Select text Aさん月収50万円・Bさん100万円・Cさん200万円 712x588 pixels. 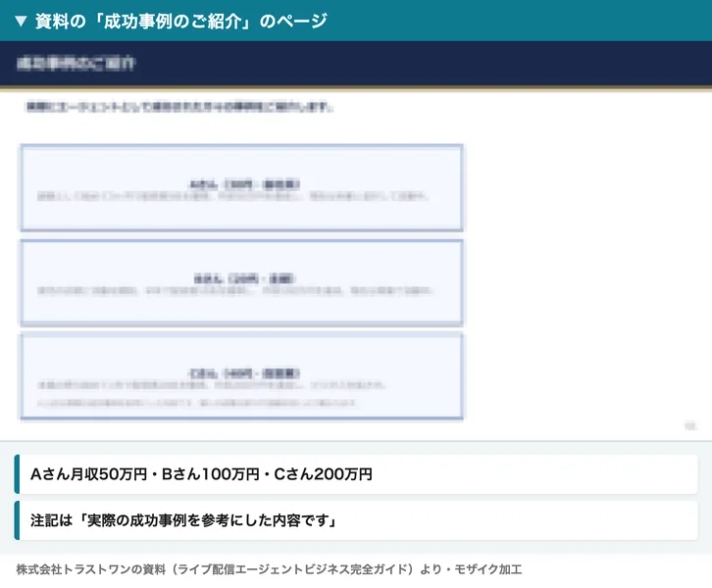[x=201, y=474]
